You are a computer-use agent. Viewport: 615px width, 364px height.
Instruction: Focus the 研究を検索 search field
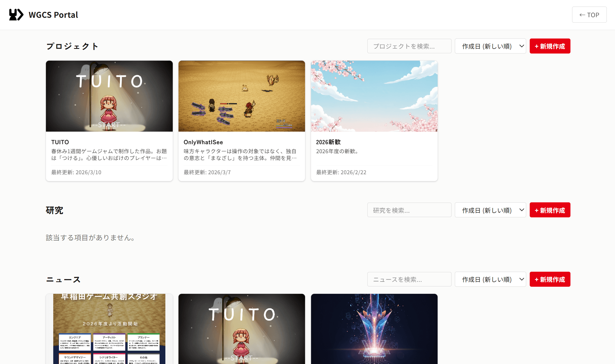pyautogui.click(x=409, y=210)
